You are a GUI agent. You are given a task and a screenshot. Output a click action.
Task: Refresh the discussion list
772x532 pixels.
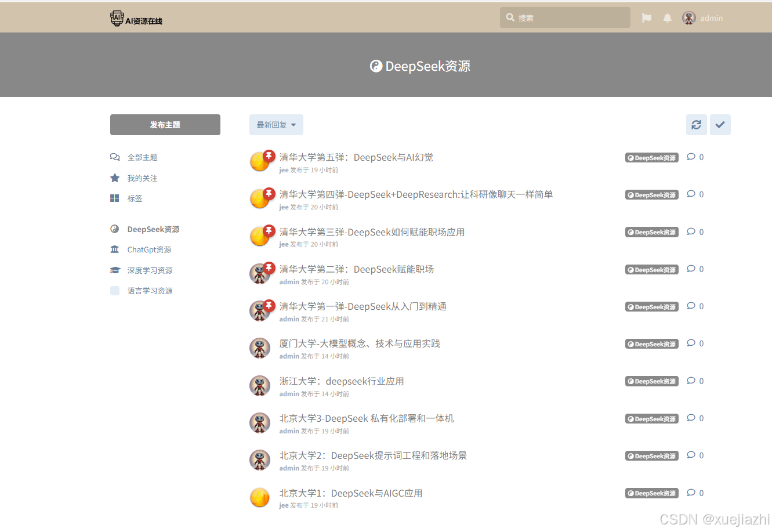pyautogui.click(x=697, y=125)
